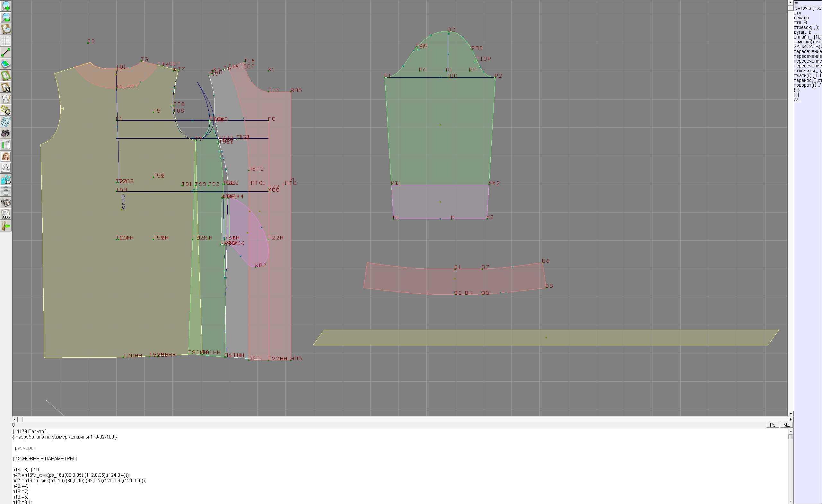Open the woman's face mannequin icon
The height and width of the screenshot is (504, 822).
[x=6, y=156]
